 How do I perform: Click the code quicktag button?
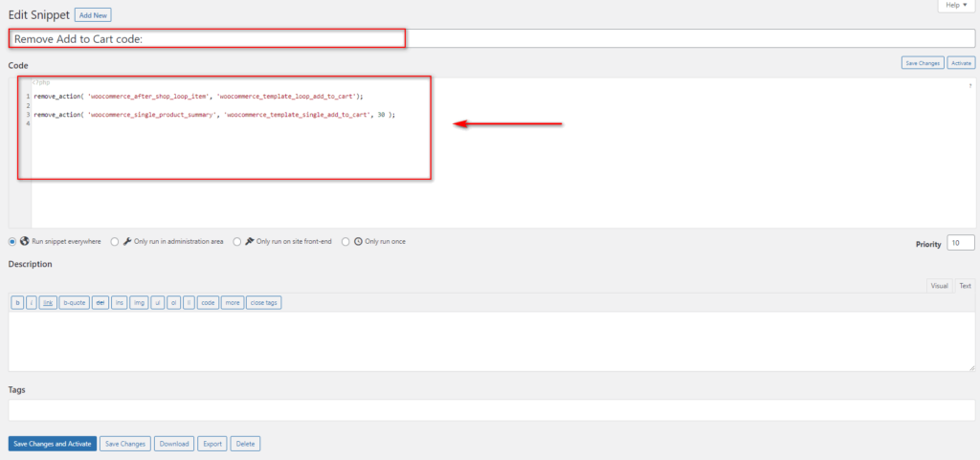208,303
